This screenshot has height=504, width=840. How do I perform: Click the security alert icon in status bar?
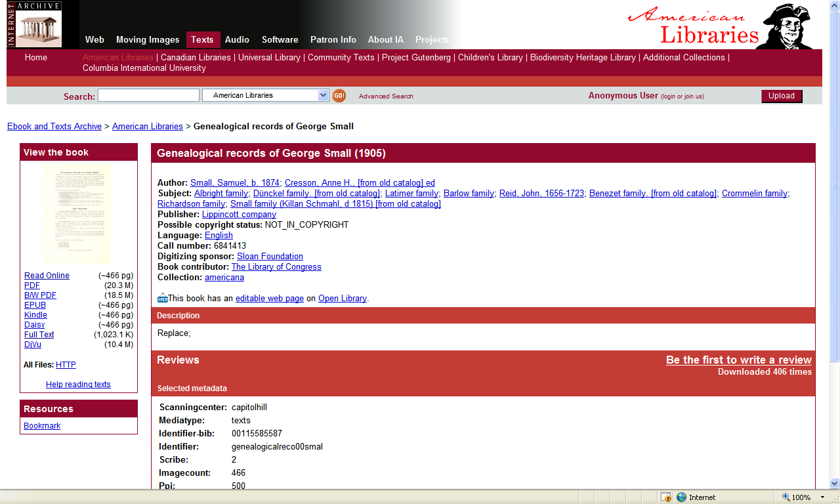[666, 497]
